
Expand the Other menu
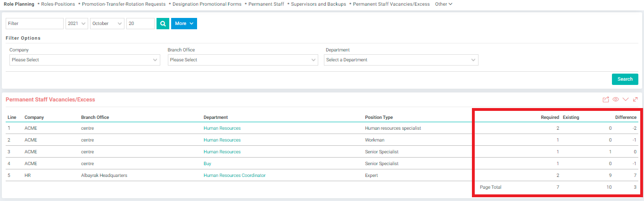tap(444, 4)
